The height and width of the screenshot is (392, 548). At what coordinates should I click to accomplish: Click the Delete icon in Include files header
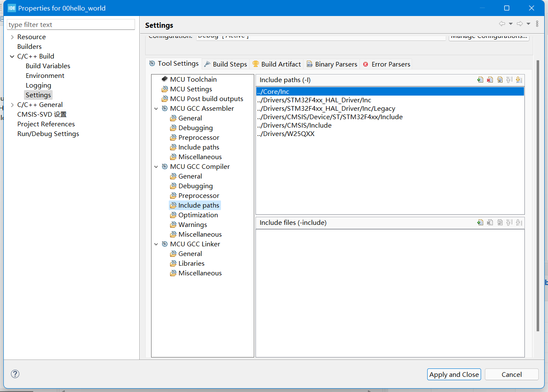[x=490, y=222]
